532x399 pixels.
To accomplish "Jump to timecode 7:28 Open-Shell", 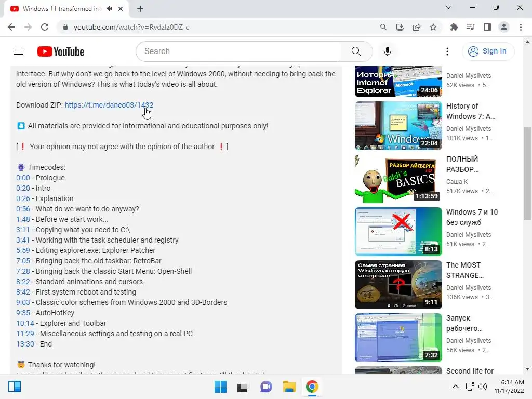I will [23, 271].
